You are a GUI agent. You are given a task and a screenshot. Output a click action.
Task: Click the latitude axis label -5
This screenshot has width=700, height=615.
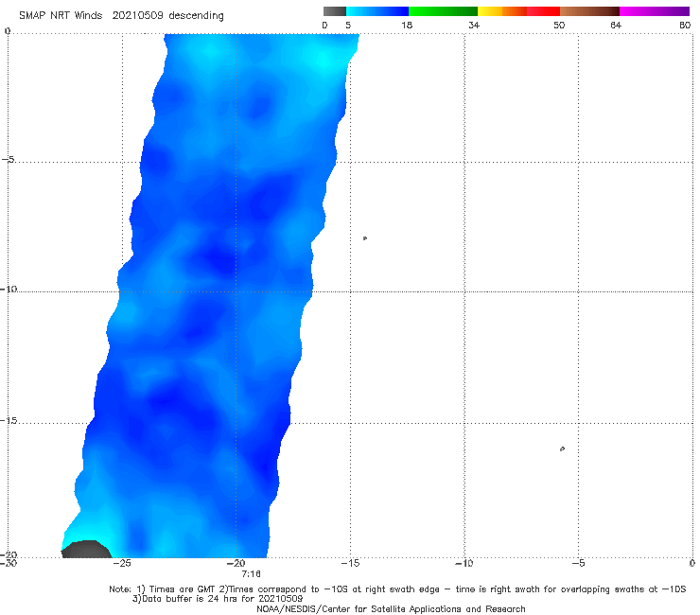(9, 159)
